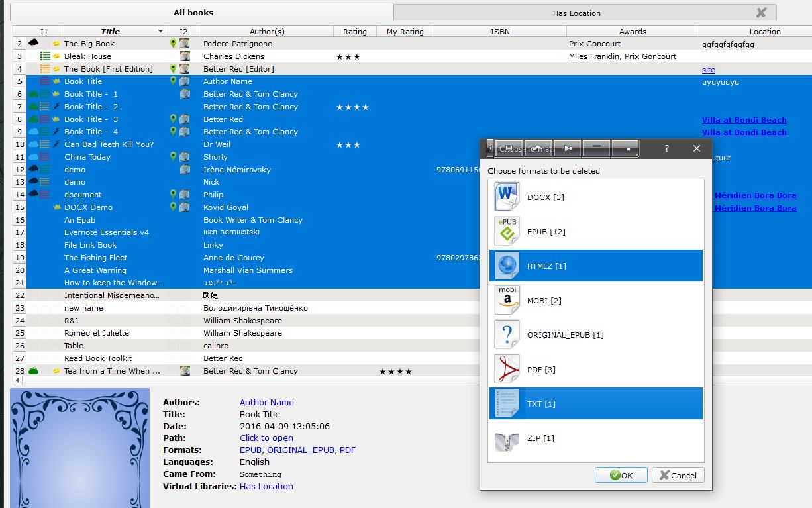Click the book cover thumbnail in details panel
Screen dimensions: 812x508
79,448
